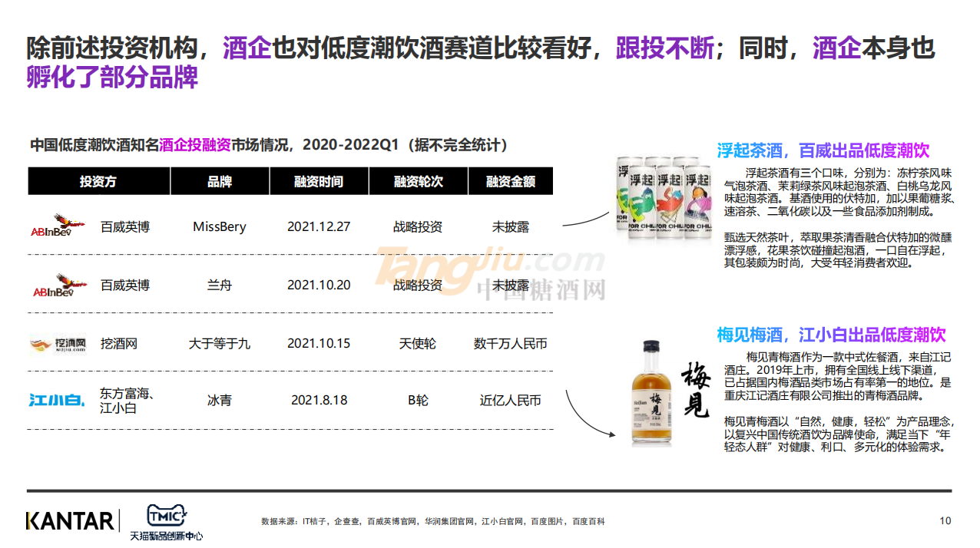Click the paragraph beginning 梅见青梅酒作为一款中式佐餐酒
The width and height of the screenshot is (980, 548).
838,377
